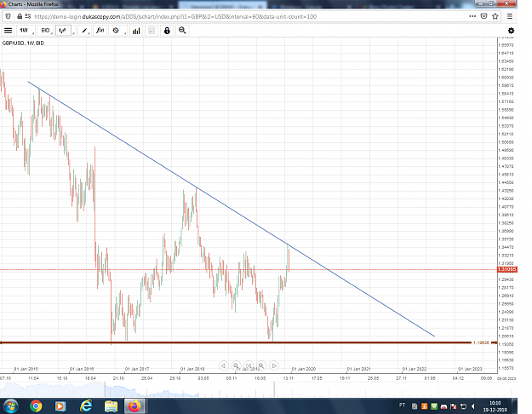Bookmark this page with star
Image resolution: width=532 pixels, height=414 pixels.
point(495,16)
